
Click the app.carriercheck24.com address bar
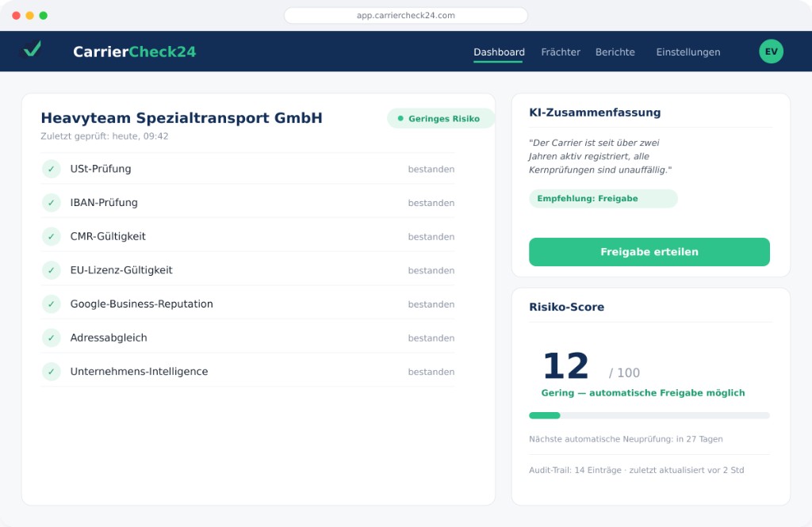tap(405, 16)
